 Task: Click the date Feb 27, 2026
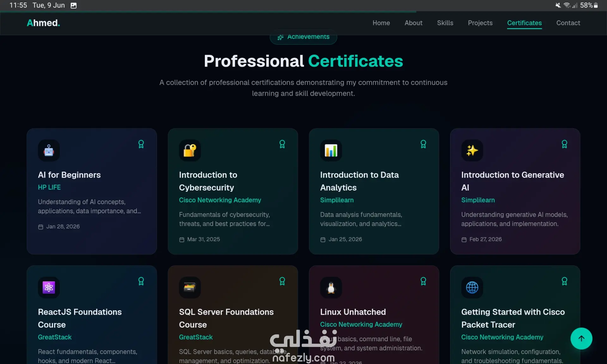pos(486,239)
